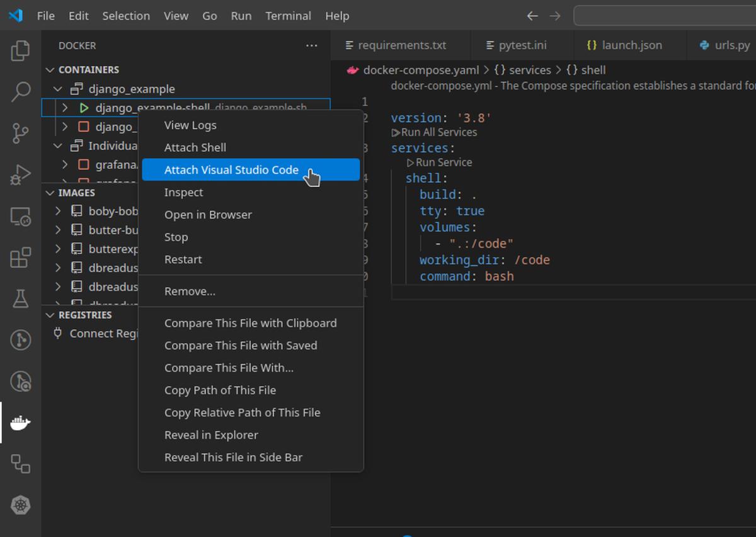This screenshot has width=756, height=537.
Task: Open the Source Control view
Action: [21, 133]
